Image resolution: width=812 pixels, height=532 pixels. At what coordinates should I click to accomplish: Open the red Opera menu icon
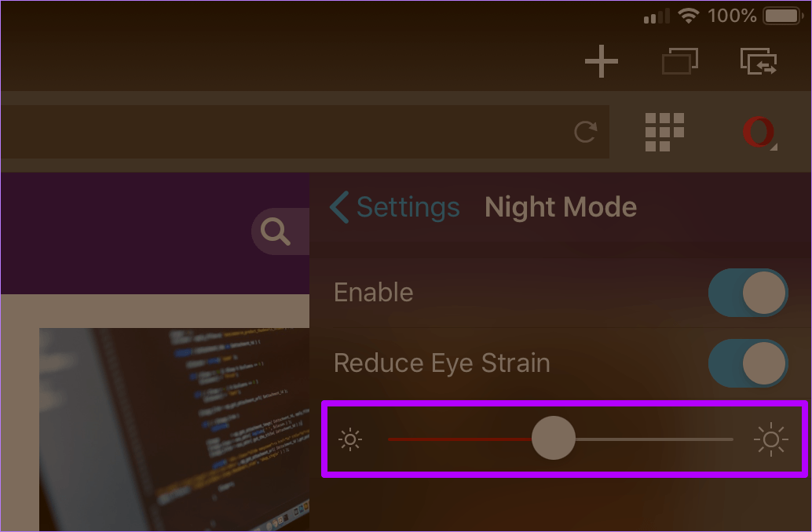[758, 132]
